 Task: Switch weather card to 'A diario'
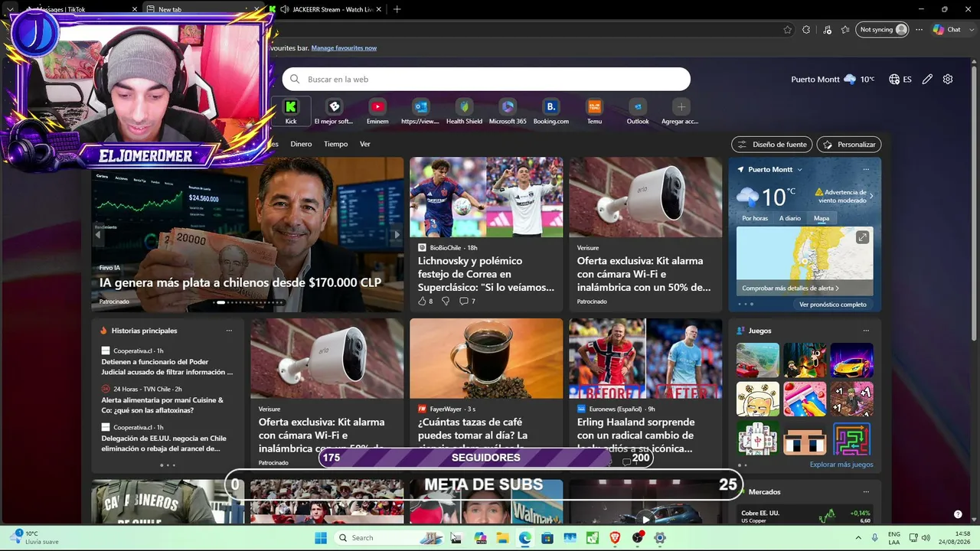pos(790,218)
